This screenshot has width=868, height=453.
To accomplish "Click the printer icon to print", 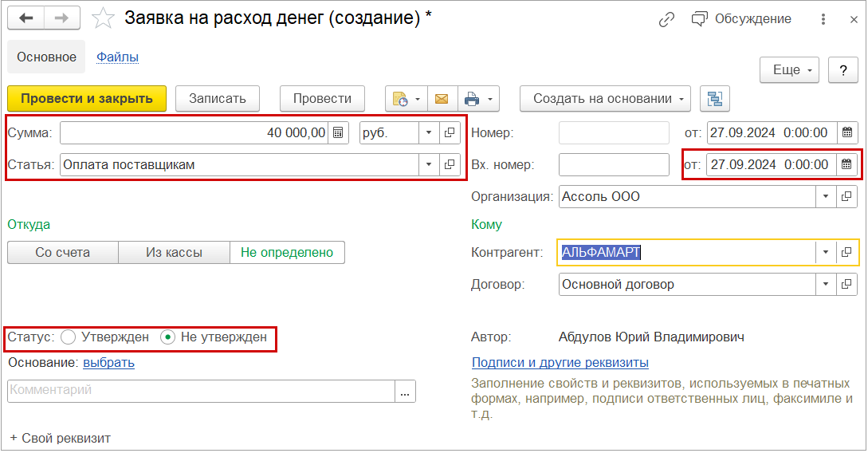I will [x=472, y=99].
